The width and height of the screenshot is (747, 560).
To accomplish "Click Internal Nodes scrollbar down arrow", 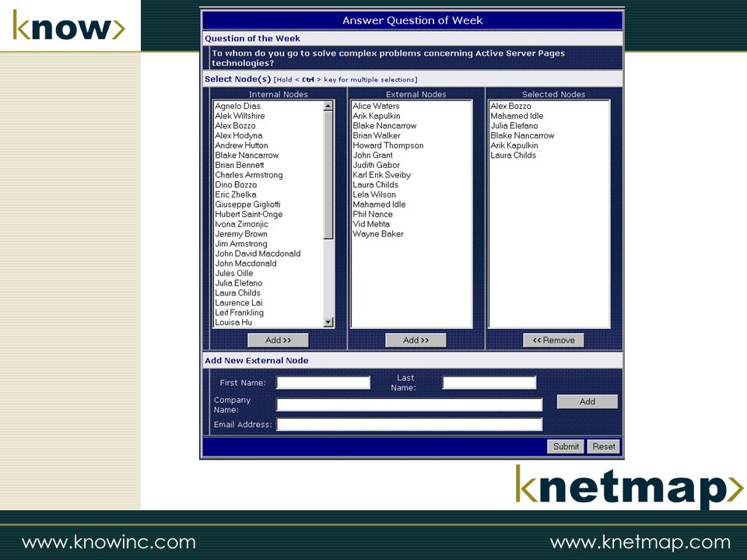I will [328, 322].
